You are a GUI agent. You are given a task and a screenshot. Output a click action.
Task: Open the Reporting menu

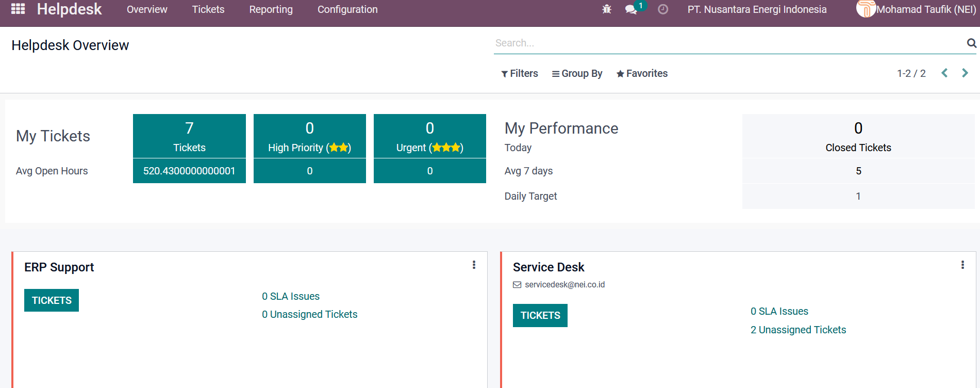[271, 9]
